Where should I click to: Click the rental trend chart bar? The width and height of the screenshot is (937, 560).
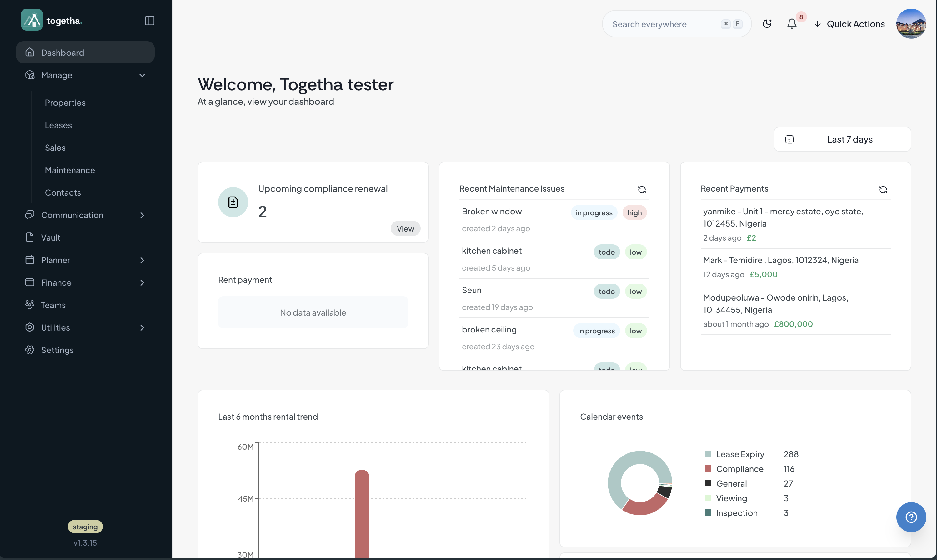[362, 514]
